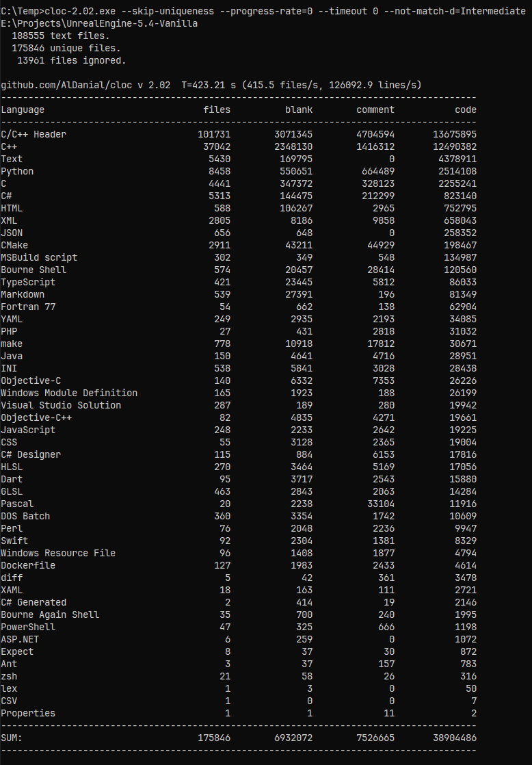This screenshot has height=765, width=532.
Task: Click the 'cloc-2.02.exe' command text
Action: 80,11
